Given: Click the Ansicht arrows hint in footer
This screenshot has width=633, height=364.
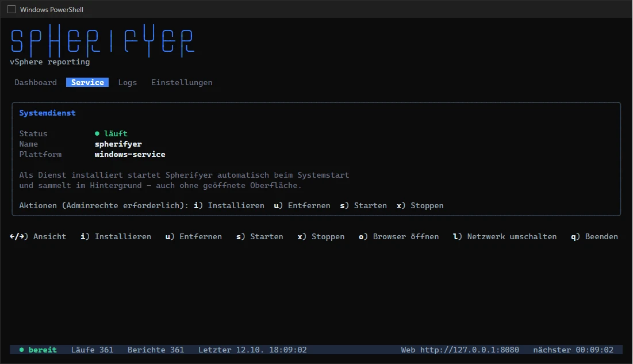Looking at the screenshot, I should pos(38,236).
